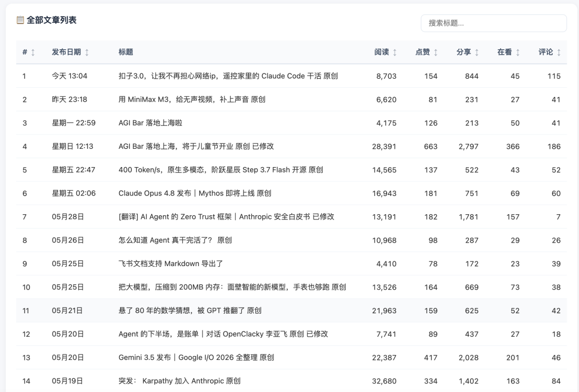Sort by 发布日期 column sort icon
This screenshot has height=392, width=579.
coord(87,52)
